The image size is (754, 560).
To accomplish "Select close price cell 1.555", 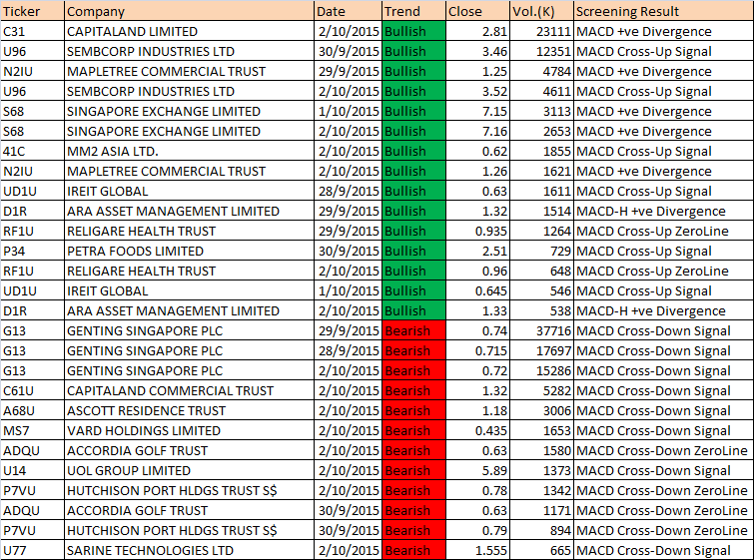I will (478, 550).
